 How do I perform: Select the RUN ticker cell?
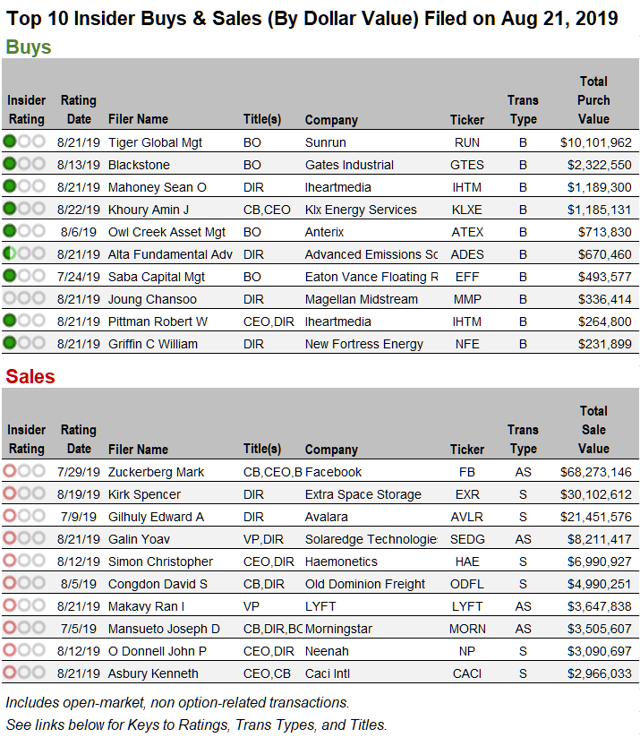(467, 143)
